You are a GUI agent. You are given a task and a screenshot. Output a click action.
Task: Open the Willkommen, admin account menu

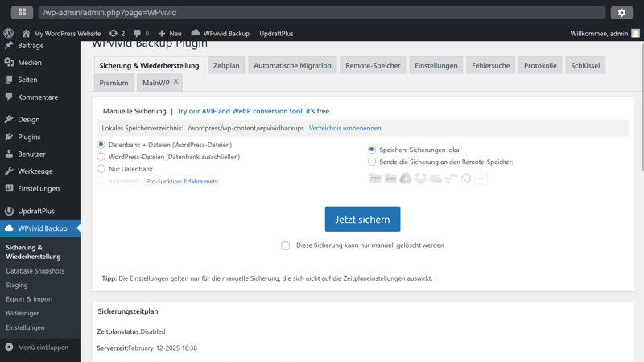[605, 34]
